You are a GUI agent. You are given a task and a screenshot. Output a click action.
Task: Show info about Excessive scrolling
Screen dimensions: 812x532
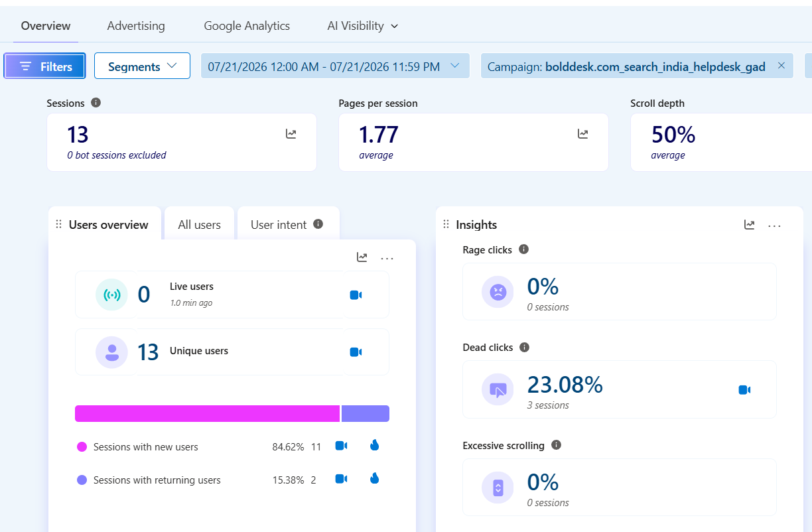coord(556,444)
